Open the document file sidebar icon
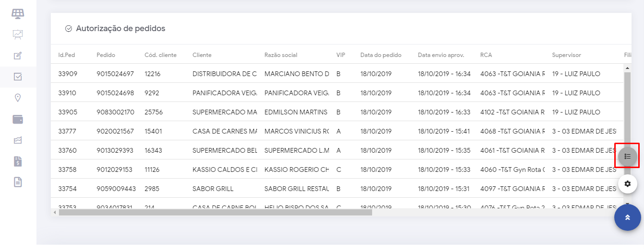644x249 pixels. 18,182
